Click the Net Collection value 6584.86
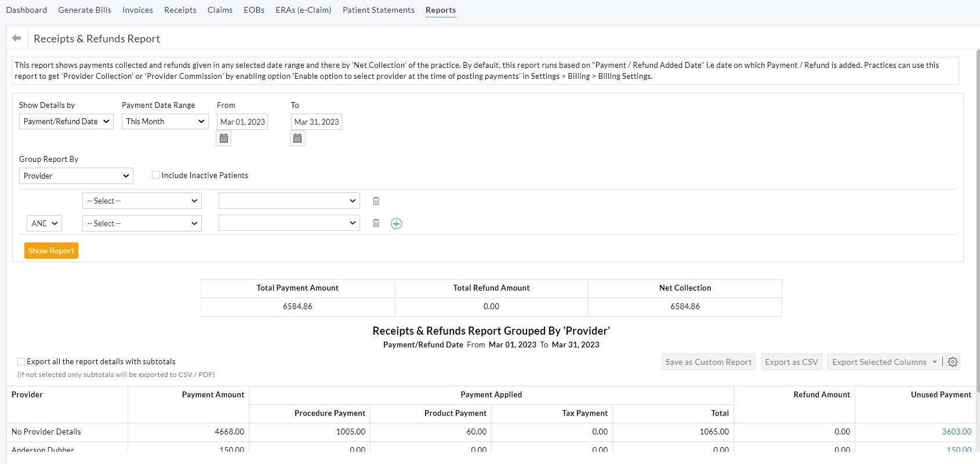The width and height of the screenshot is (980, 464). (x=685, y=306)
